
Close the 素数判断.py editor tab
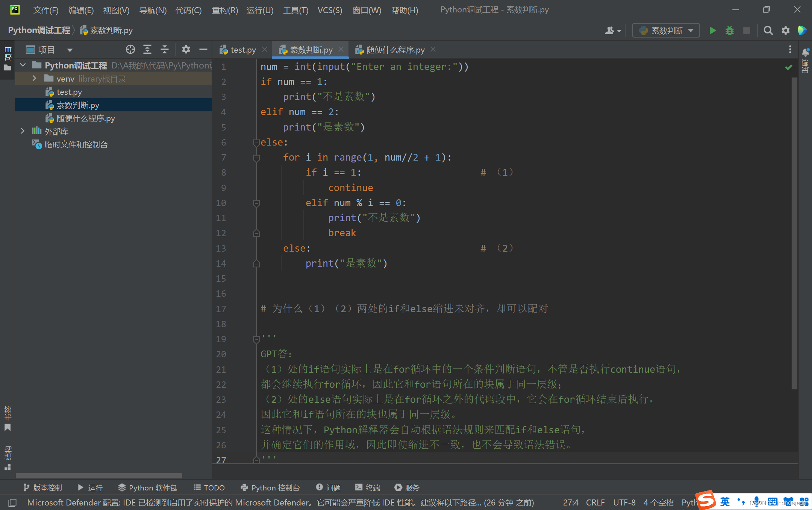coord(341,50)
